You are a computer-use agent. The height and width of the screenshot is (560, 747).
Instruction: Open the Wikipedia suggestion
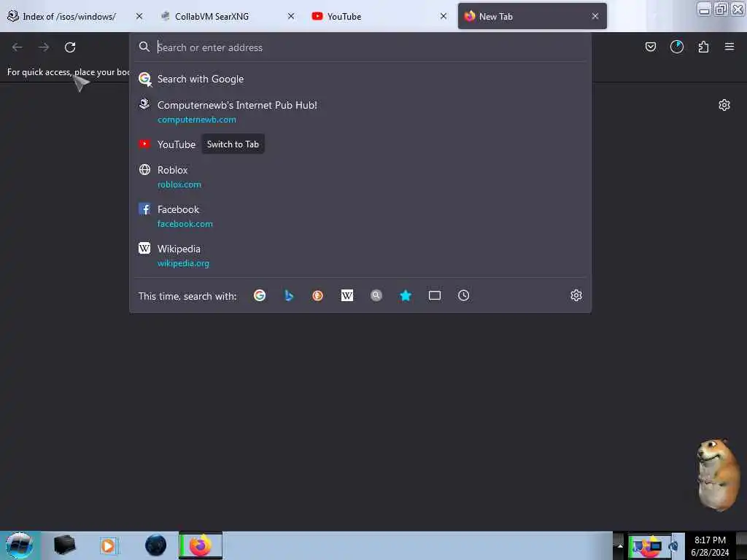pos(360,256)
